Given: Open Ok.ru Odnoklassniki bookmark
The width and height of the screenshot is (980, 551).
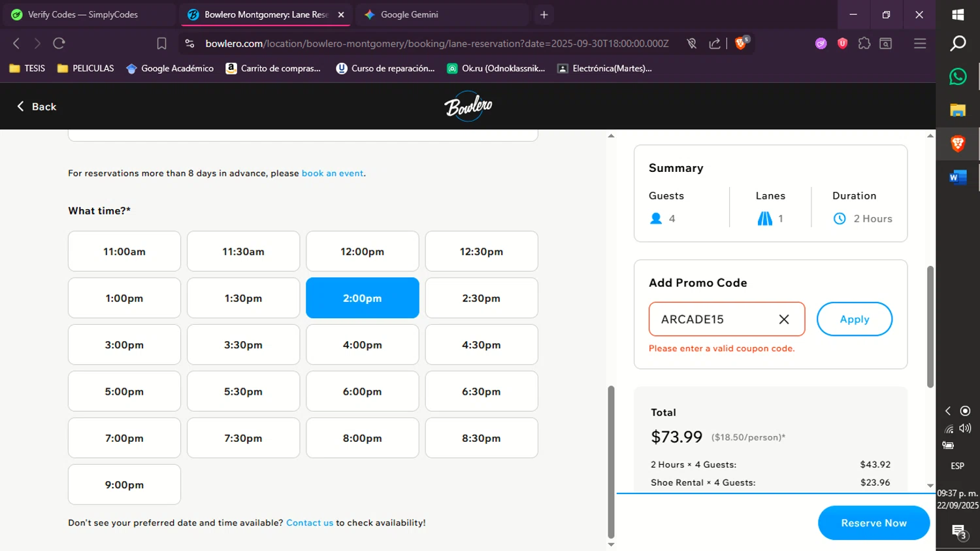Looking at the screenshot, I should click(x=496, y=68).
